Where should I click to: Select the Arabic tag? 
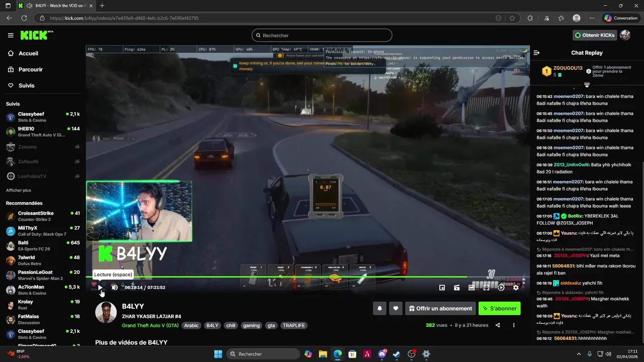[191, 325]
